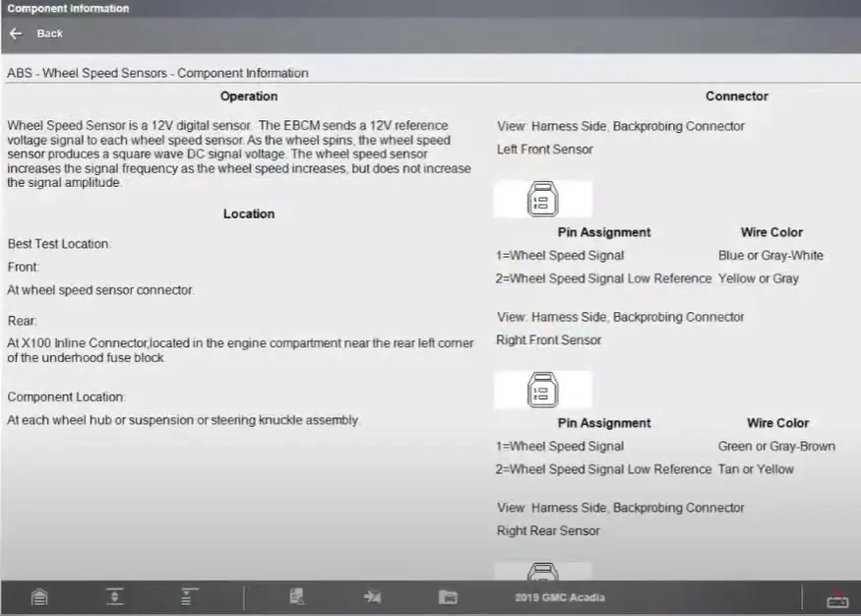Click the ABS Wheel Speed Sensors page heading
This screenshot has width=861, height=616.
coord(157,73)
